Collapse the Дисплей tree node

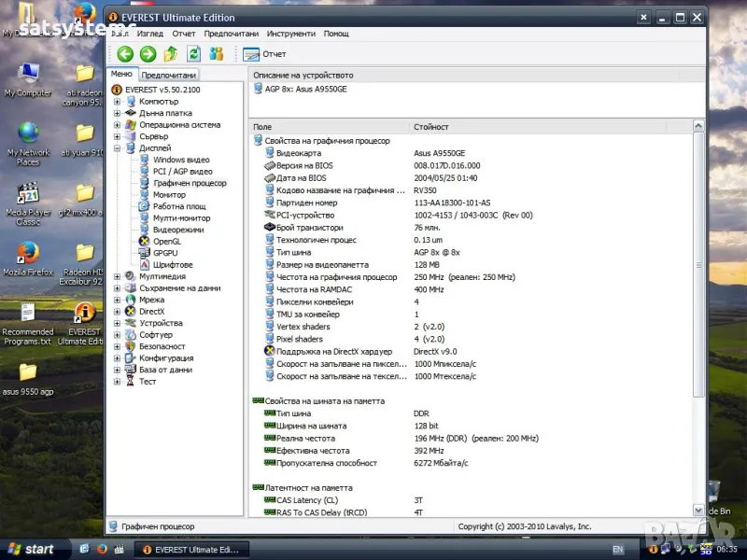(118, 148)
